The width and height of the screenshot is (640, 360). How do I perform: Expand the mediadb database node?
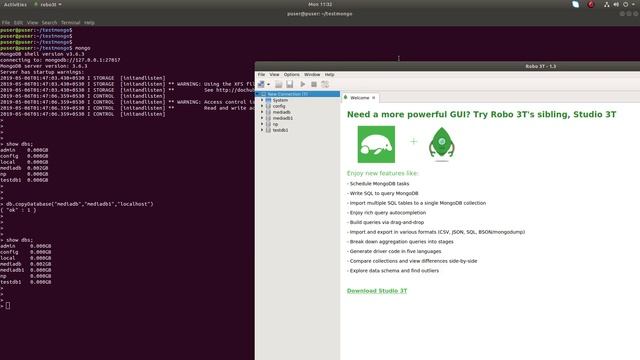[x=262, y=112]
